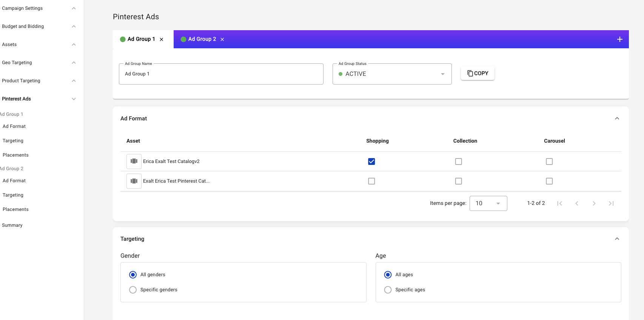This screenshot has width=644, height=320.
Task: Go to next page of assets
Action: tap(594, 203)
